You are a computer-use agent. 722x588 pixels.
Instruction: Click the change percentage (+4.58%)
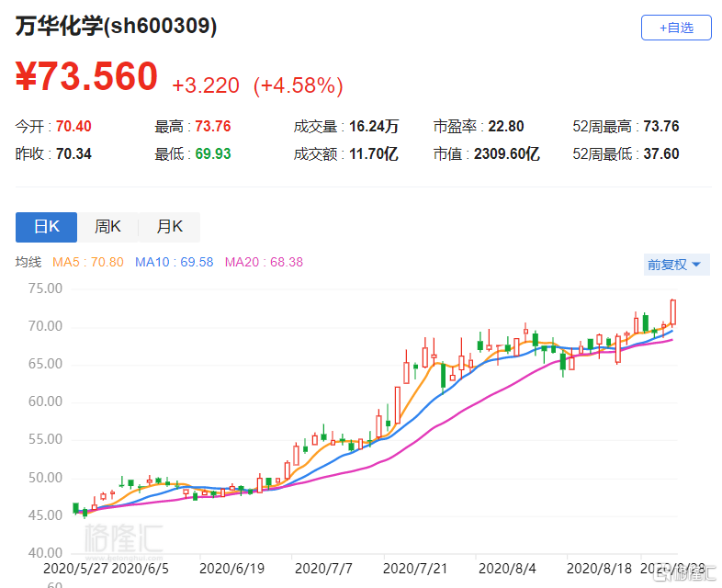point(299,85)
